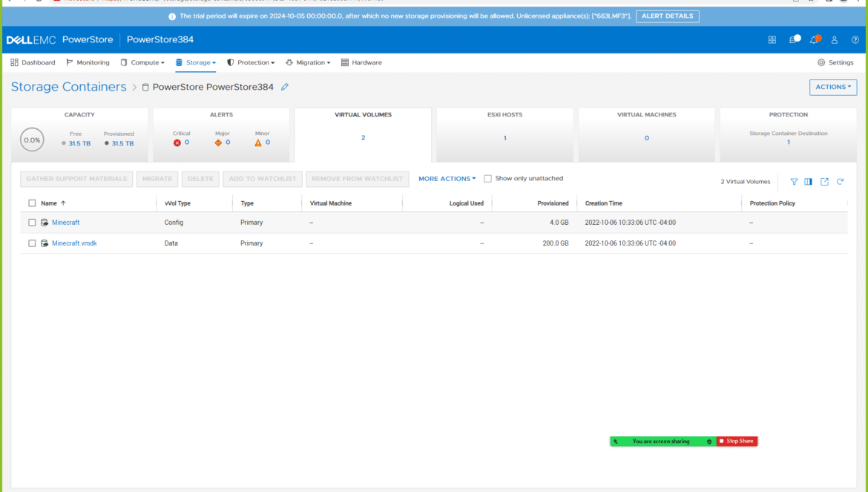Sort table by Provisioned column
868x492 pixels.
click(x=553, y=203)
